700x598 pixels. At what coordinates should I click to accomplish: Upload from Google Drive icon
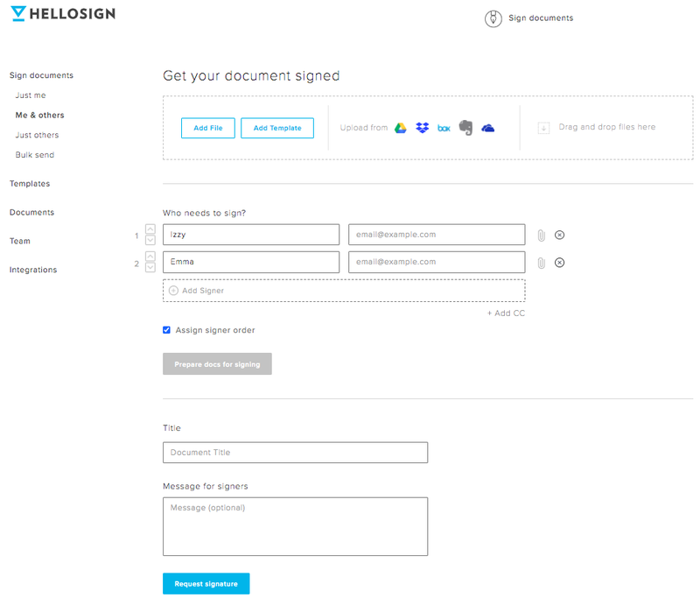coord(401,128)
